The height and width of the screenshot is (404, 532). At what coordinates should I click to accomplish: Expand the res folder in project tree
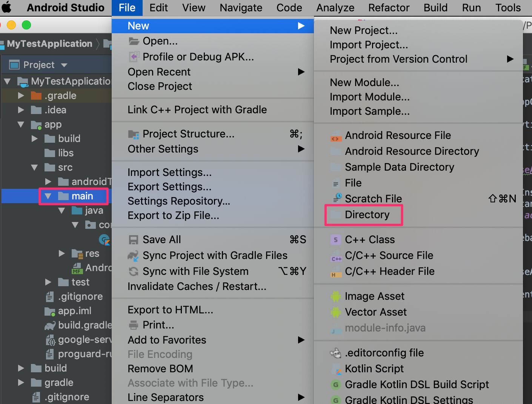pos(62,254)
